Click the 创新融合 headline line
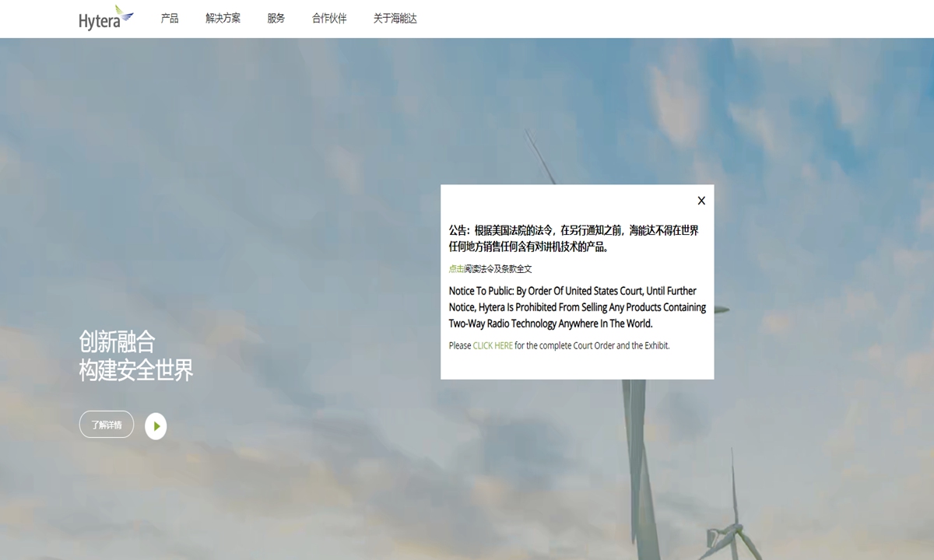 117,341
